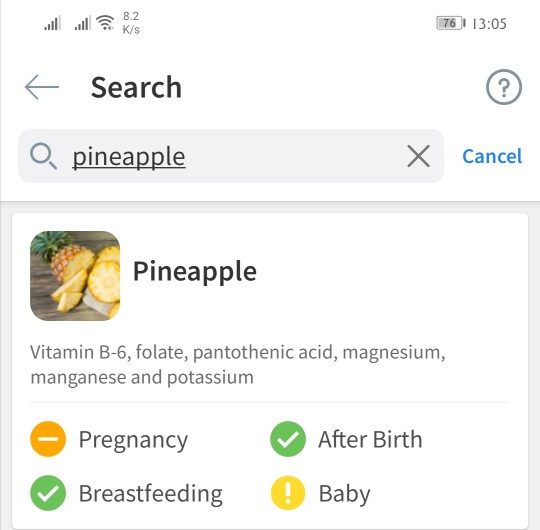540x530 pixels.
Task: Cancel the search
Action: pyautogui.click(x=492, y=156)
